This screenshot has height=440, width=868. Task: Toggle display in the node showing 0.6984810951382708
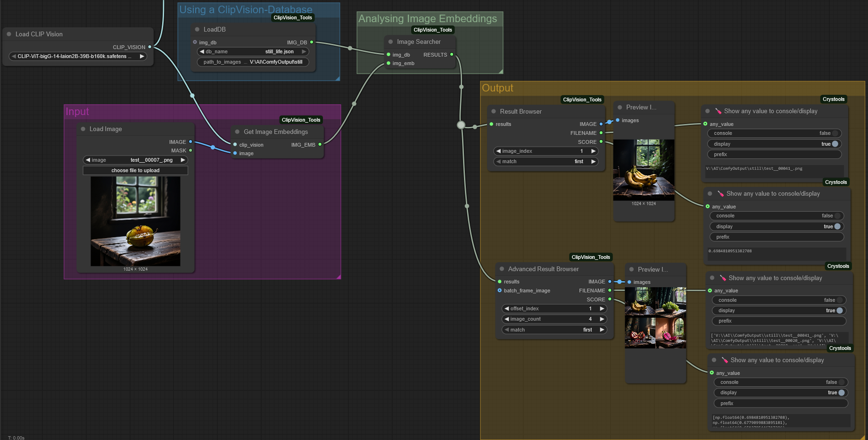[x=777, y=226]
